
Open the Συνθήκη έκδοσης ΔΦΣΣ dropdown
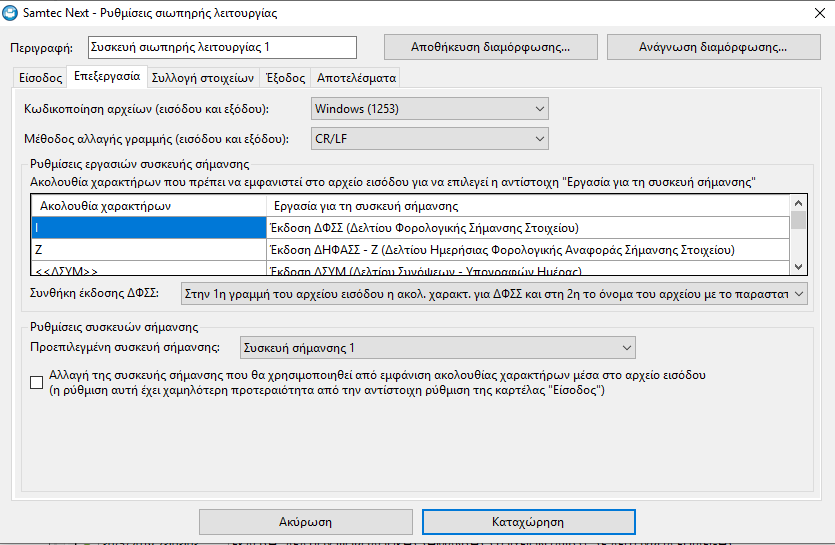494,294
